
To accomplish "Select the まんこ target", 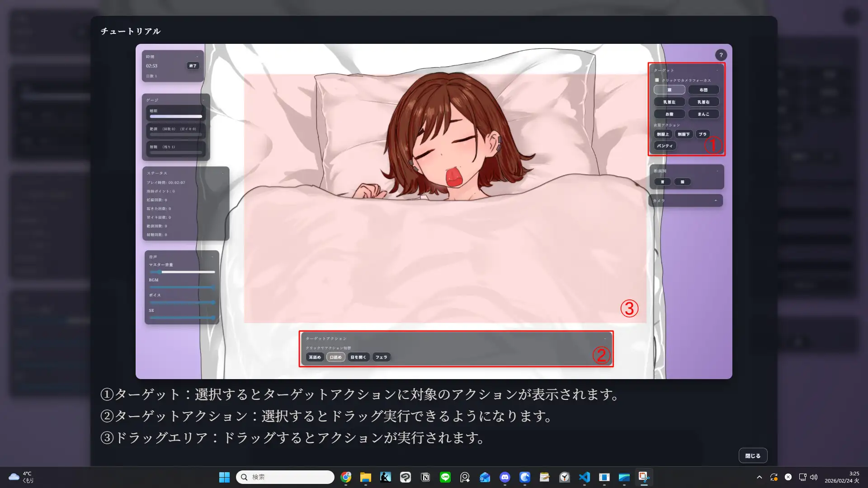I will point(704,114).
